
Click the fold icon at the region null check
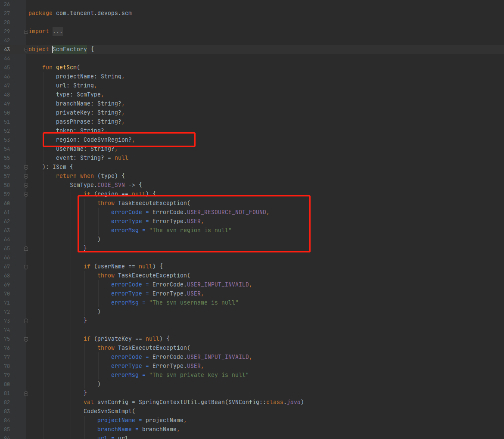[26, 194]
